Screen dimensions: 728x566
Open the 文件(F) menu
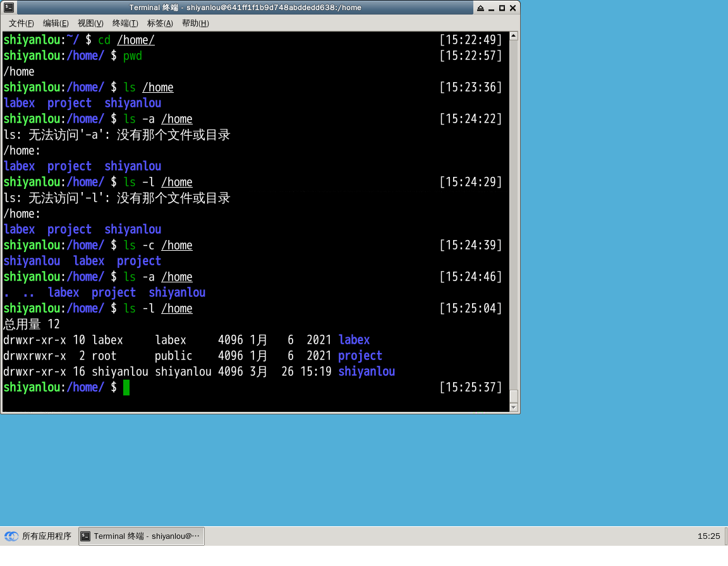pos(21,23)
